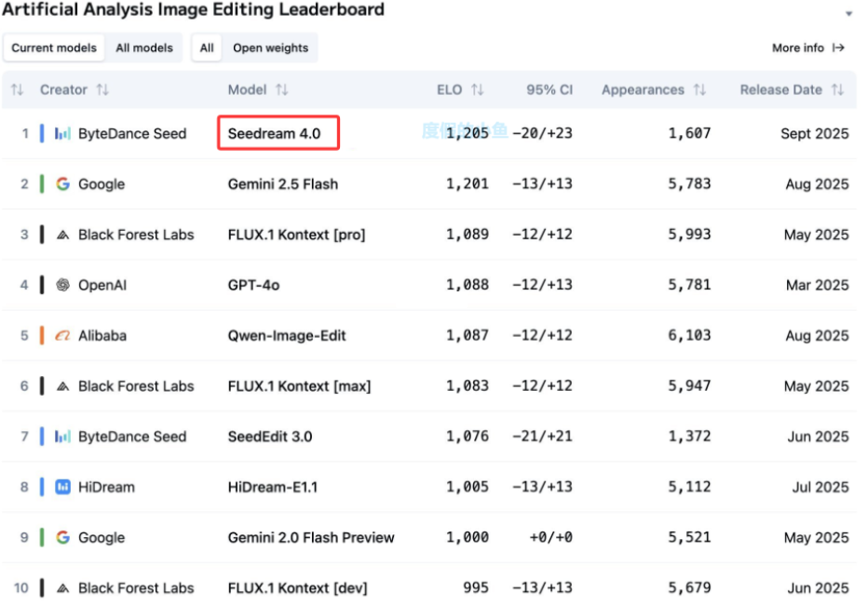868x606 pixels.
Task: Click the Alibaba logo icon
Action: [62, 335]
